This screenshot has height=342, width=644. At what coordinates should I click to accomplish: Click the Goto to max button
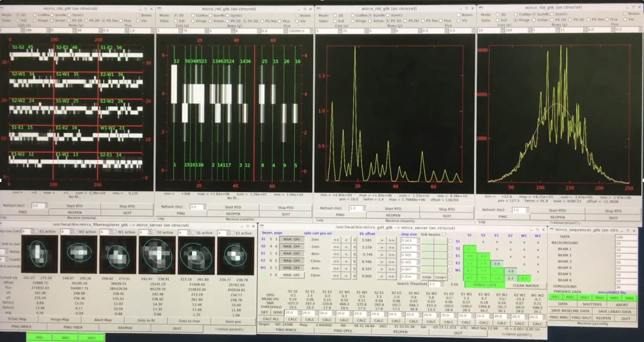(189, 321)
